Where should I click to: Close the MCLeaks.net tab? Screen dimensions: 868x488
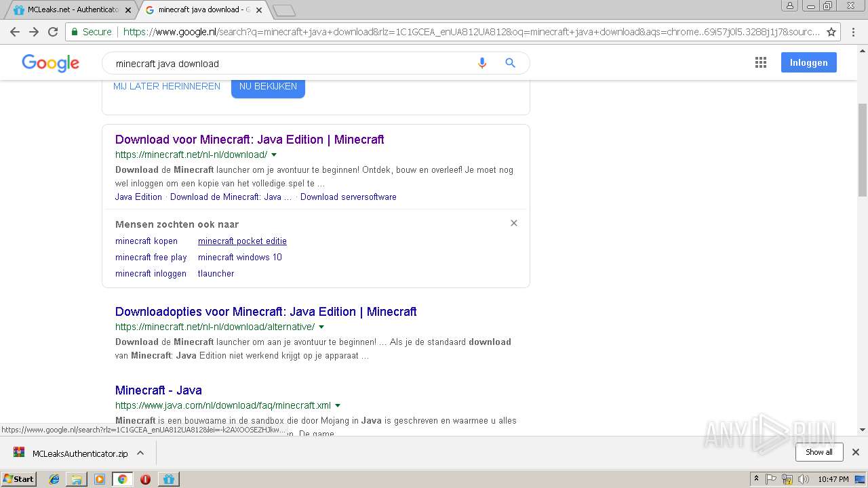pyautogui.click(x=128, y=10)
